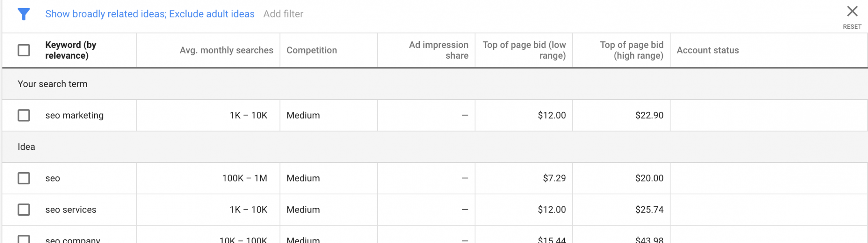Screen dimensions: 868x243
Task: Sort by Keyword (by relevance) column
Action: 71,50
